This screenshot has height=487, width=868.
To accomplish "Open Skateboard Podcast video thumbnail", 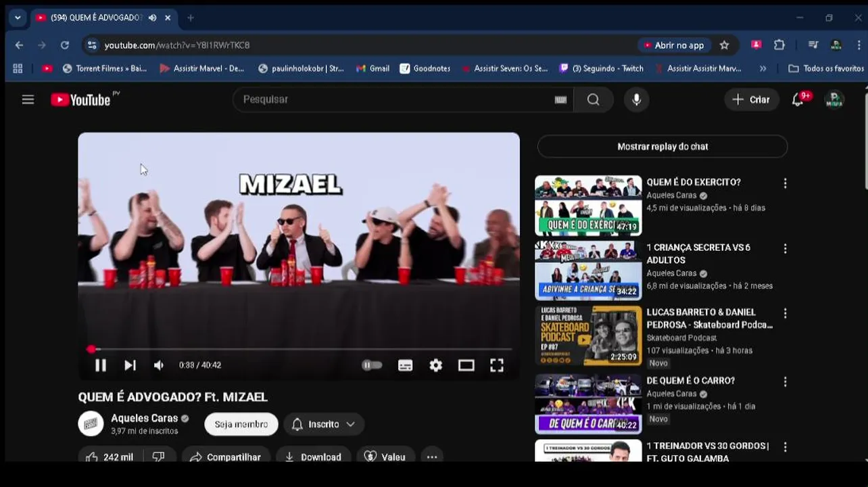I will 588,335.
